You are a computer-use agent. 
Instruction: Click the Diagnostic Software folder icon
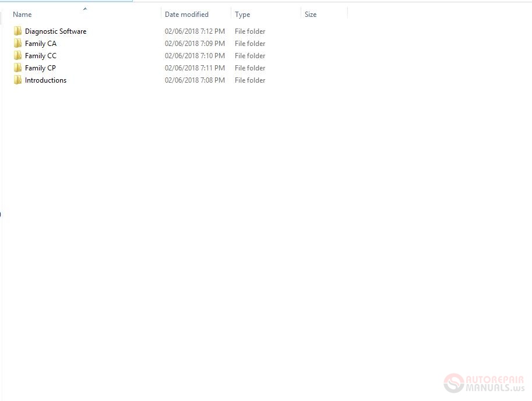pos(17,31)
